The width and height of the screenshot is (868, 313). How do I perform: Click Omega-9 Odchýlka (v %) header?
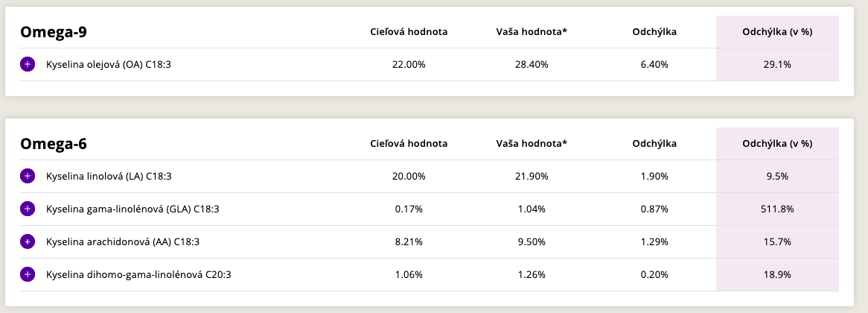click(x=777, y=32)
